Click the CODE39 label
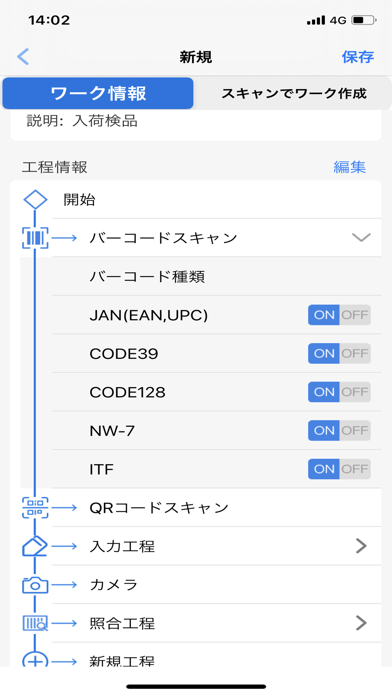Image resolution: width=392 pixels, height=696 pixels. point(124,354)
